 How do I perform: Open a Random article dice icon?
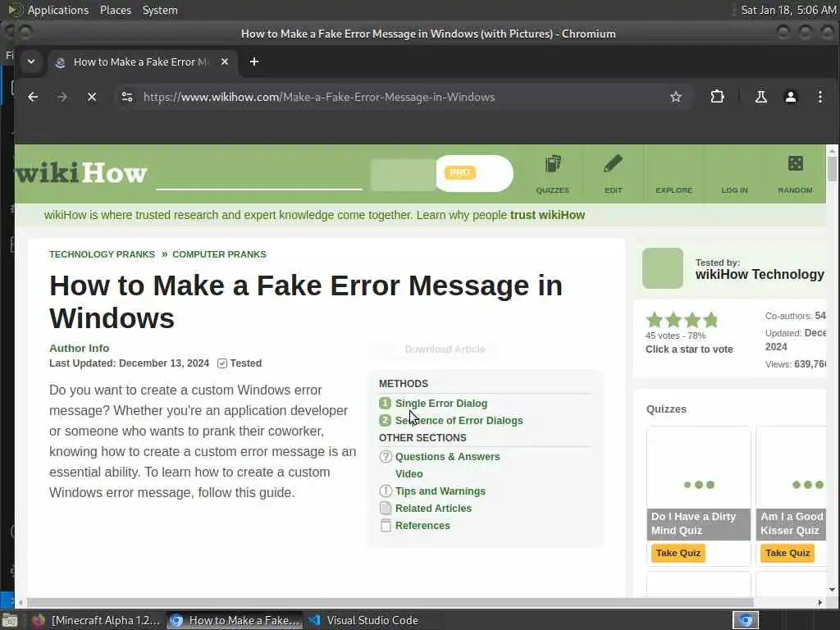[795, 174]
